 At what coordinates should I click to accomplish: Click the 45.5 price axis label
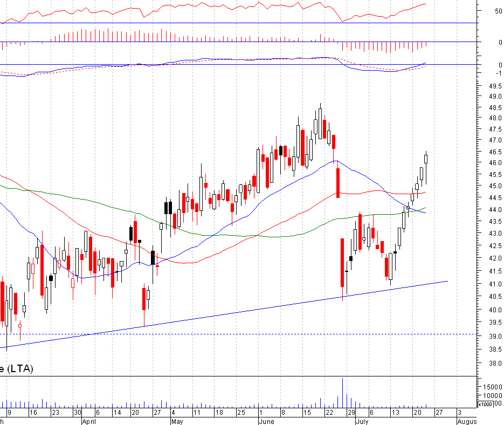pyautogui.click(x=495, y=175)
